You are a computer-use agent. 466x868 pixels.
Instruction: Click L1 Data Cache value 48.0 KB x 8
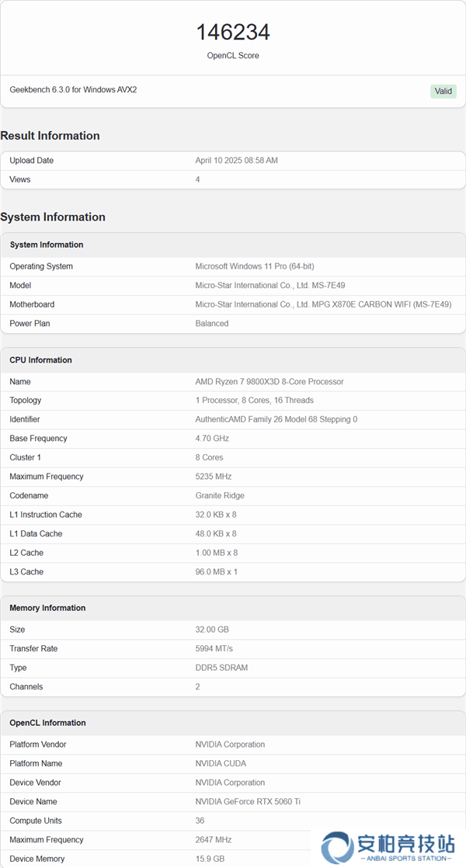216,533
